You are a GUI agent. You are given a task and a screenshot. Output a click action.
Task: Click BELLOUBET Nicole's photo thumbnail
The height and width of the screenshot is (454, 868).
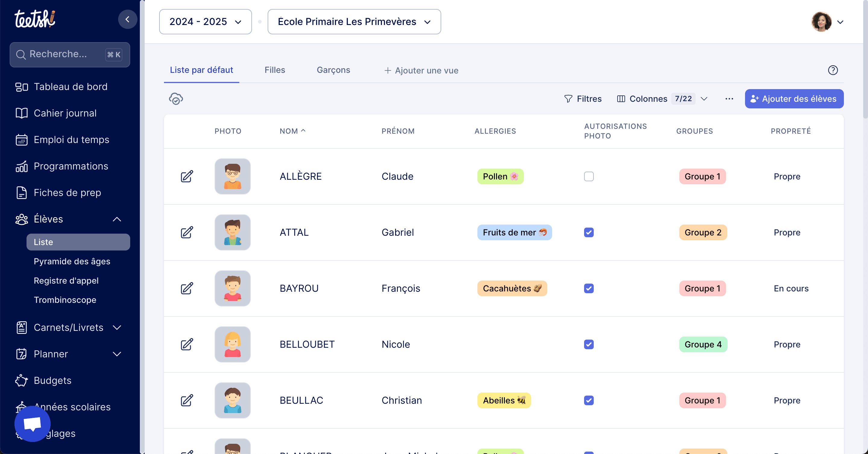pos(232,344)
